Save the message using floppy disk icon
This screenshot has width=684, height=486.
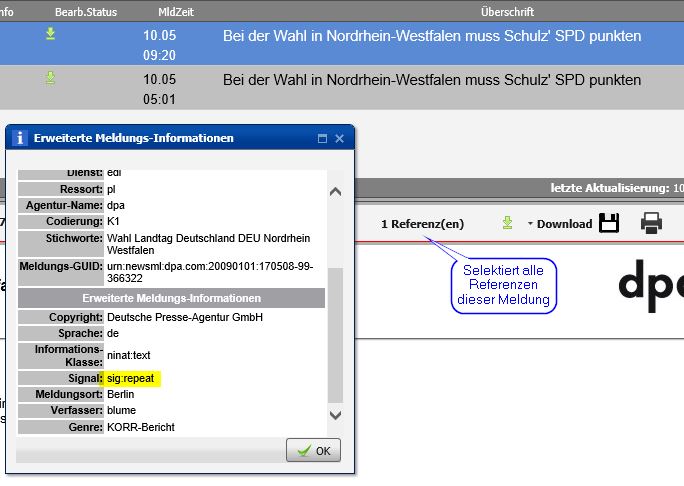[x=609, y=223]
